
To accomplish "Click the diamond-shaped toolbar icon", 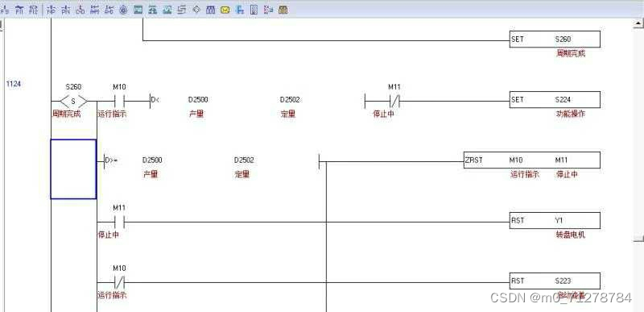I will (196, 10).
